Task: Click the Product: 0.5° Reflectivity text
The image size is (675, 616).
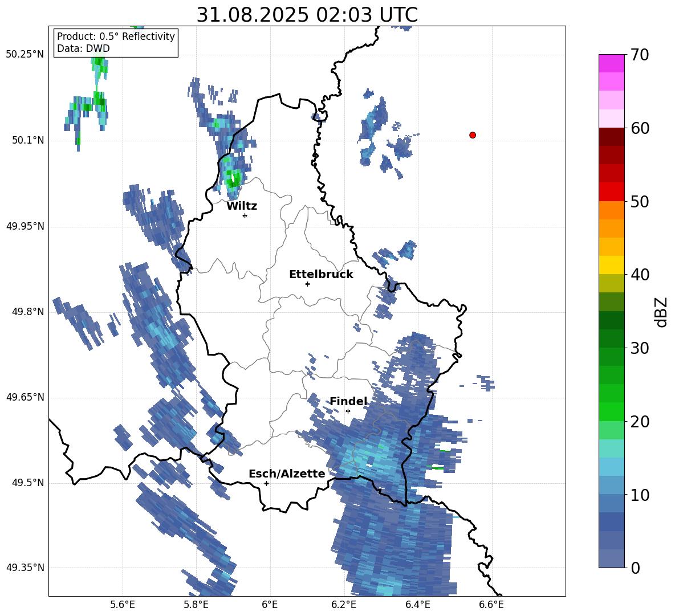Action: (x=116, y=36)
